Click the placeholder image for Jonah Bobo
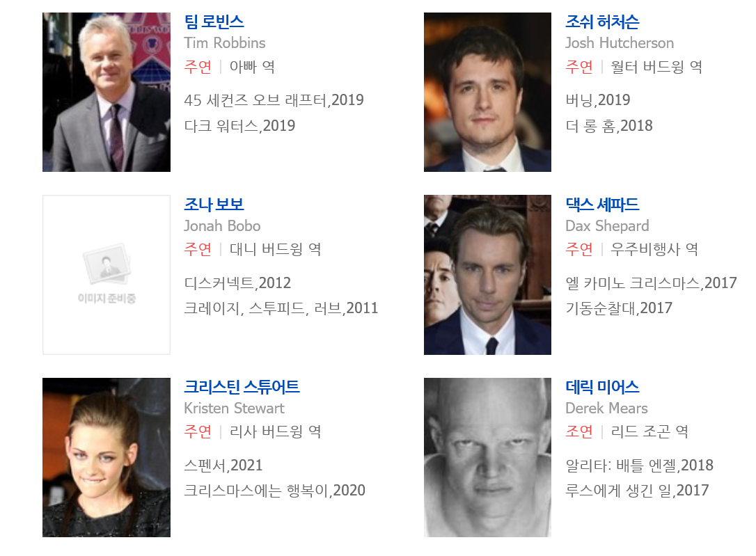Viewport: 756px width, 556px height. (107, 275)
